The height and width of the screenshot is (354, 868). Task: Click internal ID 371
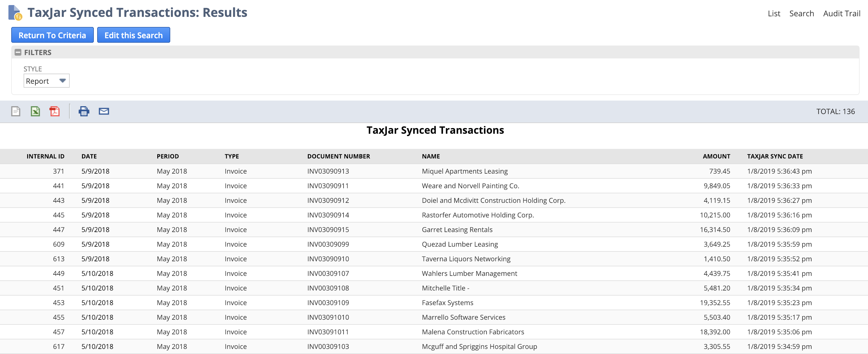(59, 171)
